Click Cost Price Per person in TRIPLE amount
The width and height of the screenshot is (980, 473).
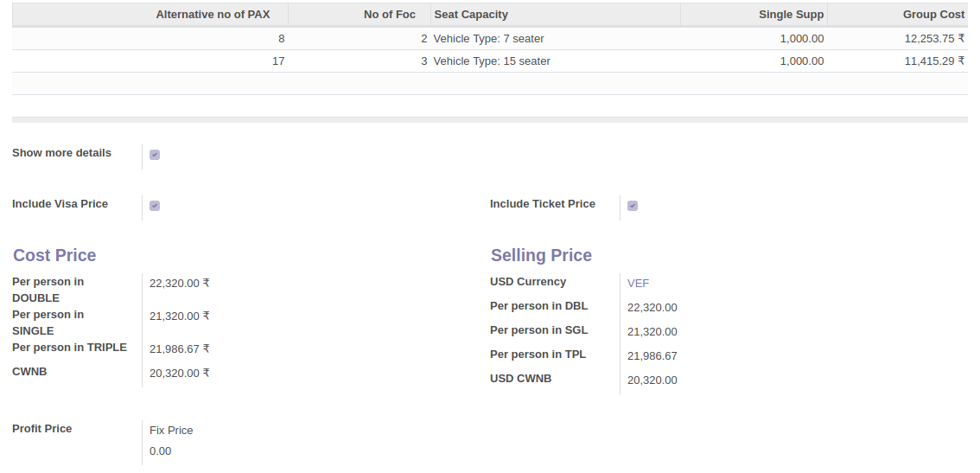tap(179, 349)
